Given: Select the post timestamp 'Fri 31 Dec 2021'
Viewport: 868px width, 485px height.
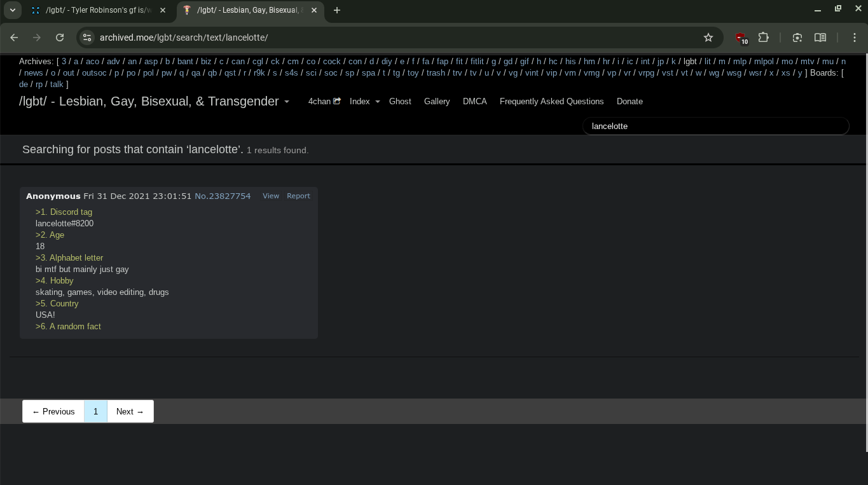Looking at the screenshot, I should 116,196.
